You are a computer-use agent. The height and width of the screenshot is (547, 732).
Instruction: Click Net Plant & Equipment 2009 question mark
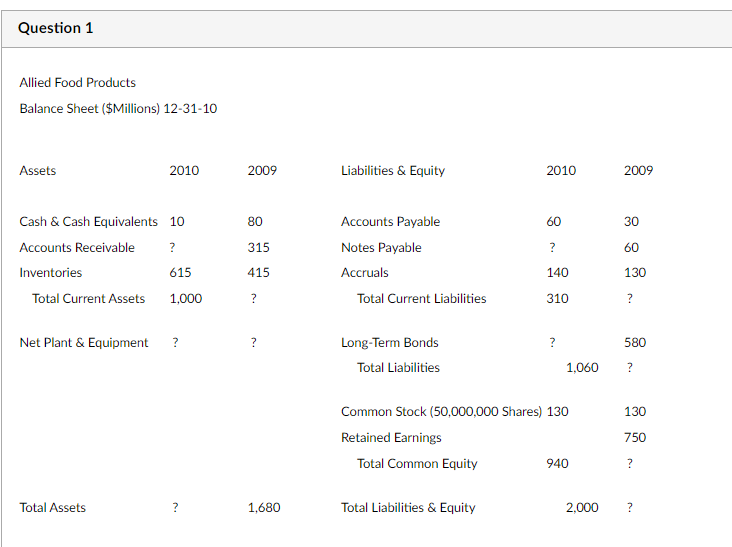pyautogui.click(x=253, y=343)
